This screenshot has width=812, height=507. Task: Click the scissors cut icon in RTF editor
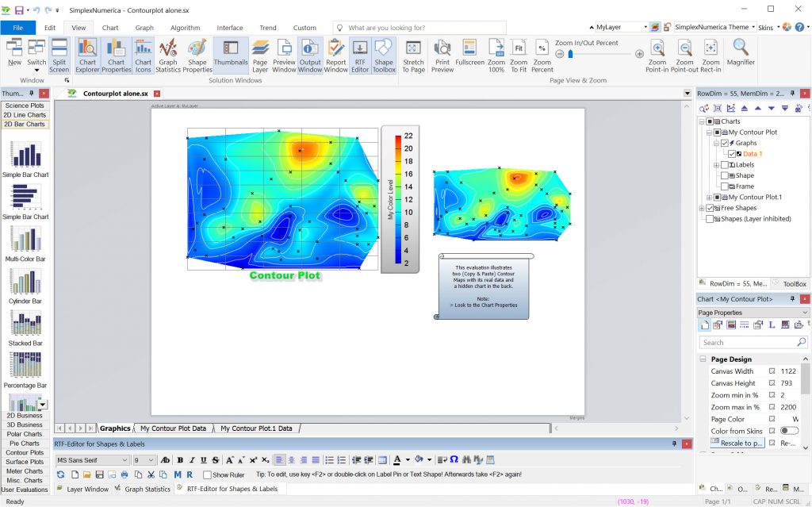tap(151, 474)
